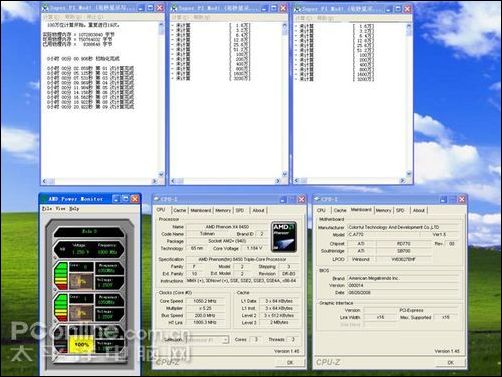Screen dimensions: 502x377
Task: Switch to the CPU tab in the CPU-Z Mainboard window
Action: click(321, 210)
